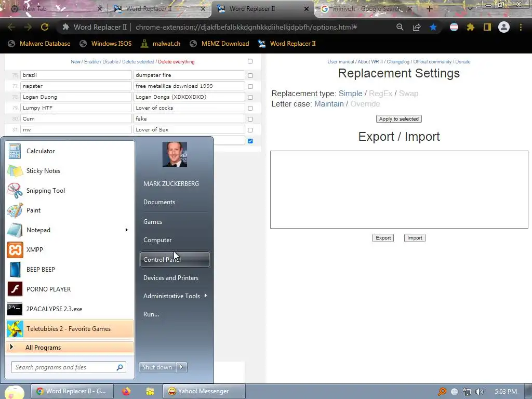Check the box for the napster row
The width and height of the screenshot is (532, 399).
tap(250, 86)
